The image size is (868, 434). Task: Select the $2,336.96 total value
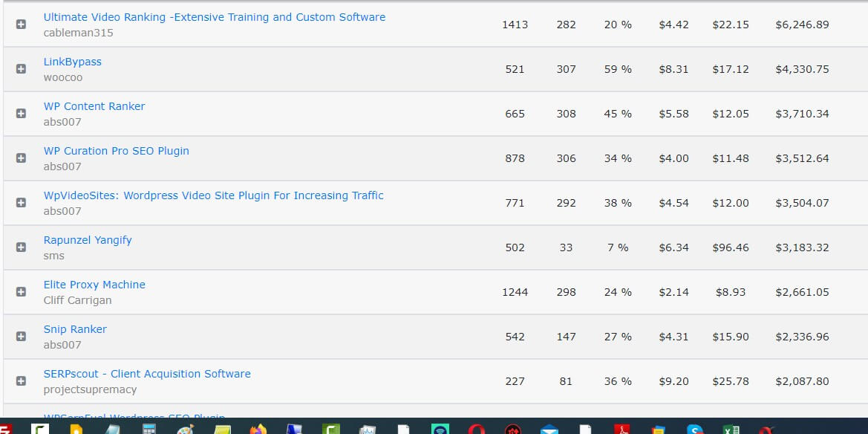pos(802,337)
